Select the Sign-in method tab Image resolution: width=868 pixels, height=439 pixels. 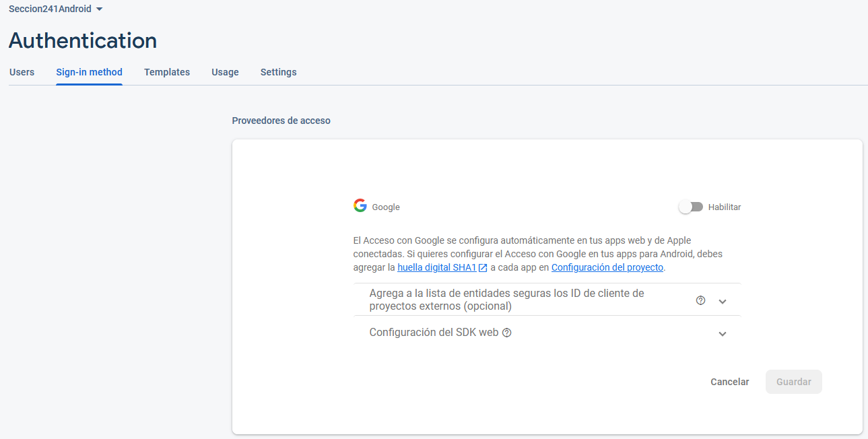(x=89, y=72)
